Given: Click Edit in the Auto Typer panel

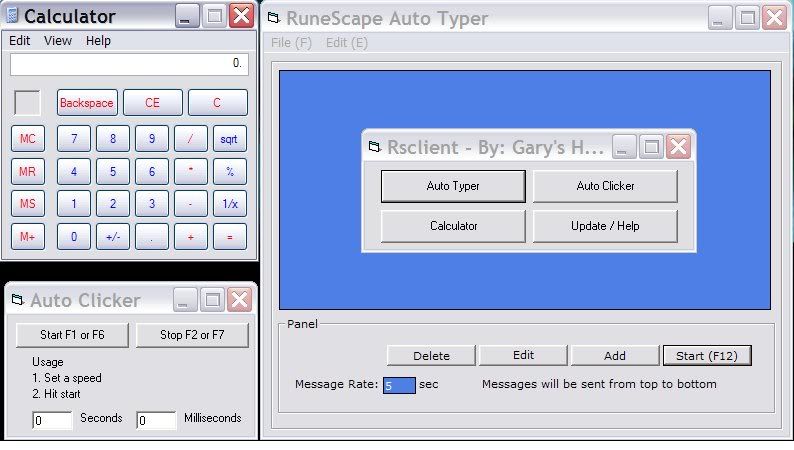Looking at the screenshot, I should click(x=523, y=355).
